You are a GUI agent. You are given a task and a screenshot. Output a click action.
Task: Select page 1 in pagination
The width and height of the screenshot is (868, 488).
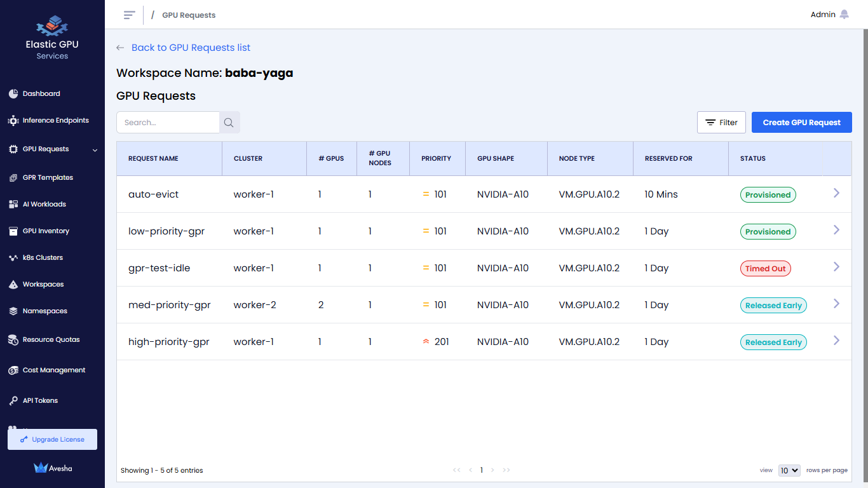coord(482,470)
